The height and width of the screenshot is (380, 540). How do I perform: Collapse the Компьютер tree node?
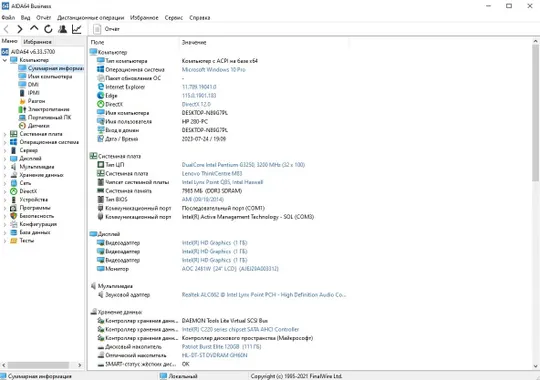coord(5,60)
